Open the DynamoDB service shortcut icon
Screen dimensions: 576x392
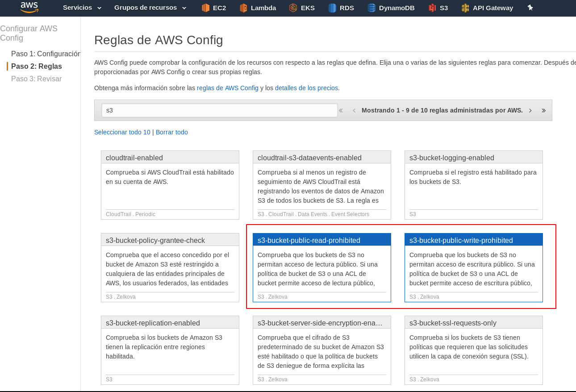click(x=371, y=8)
